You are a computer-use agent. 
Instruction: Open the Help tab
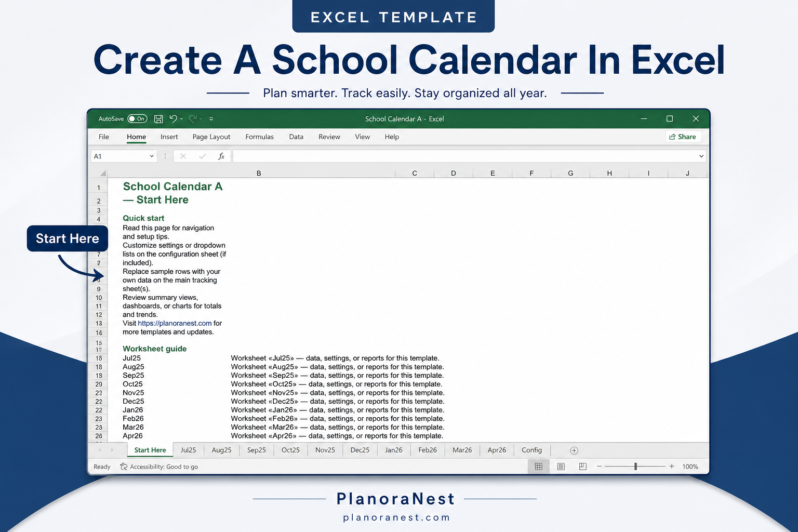point(392,137)
